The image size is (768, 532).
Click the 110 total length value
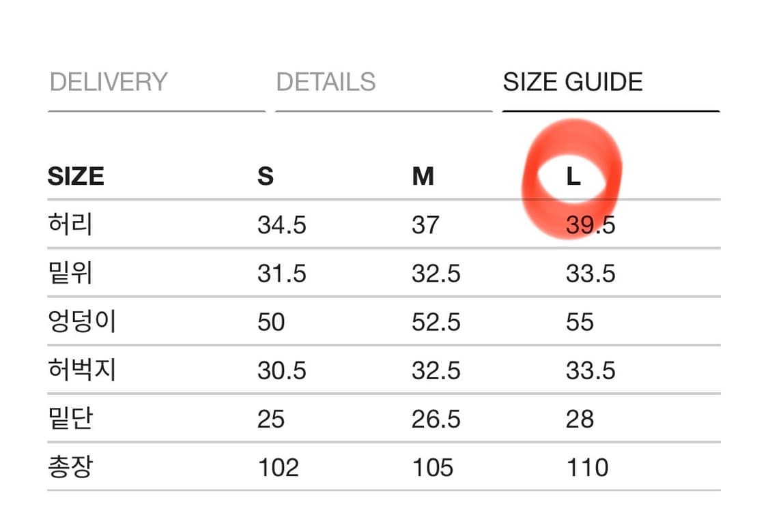pyautogui.click(x=587, y=468)
